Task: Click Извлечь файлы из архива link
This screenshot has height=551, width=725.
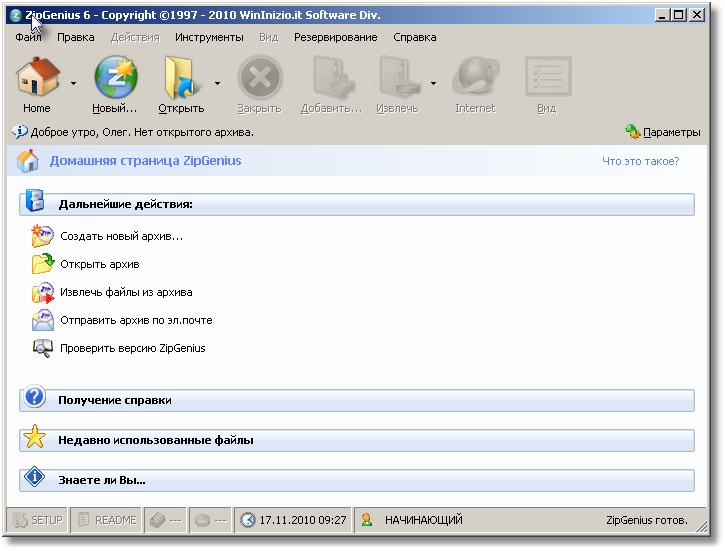Action: point(126,293)
